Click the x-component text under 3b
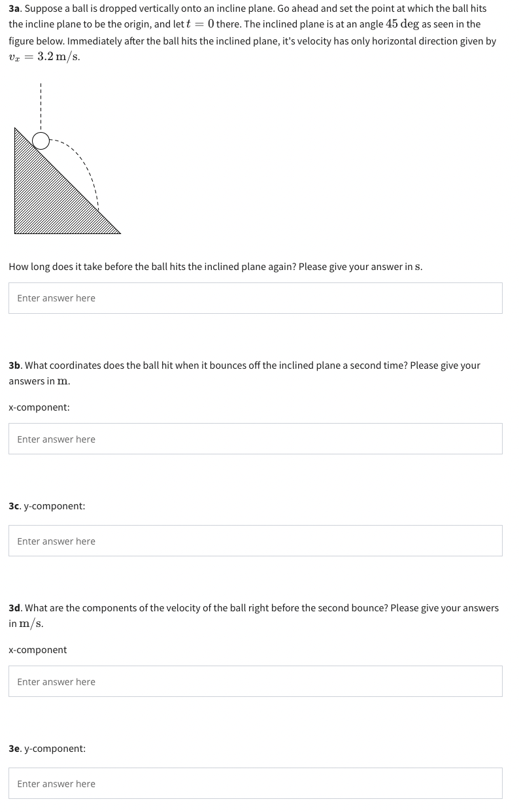Viewport: 519px width, 812px height. [39, 407]
